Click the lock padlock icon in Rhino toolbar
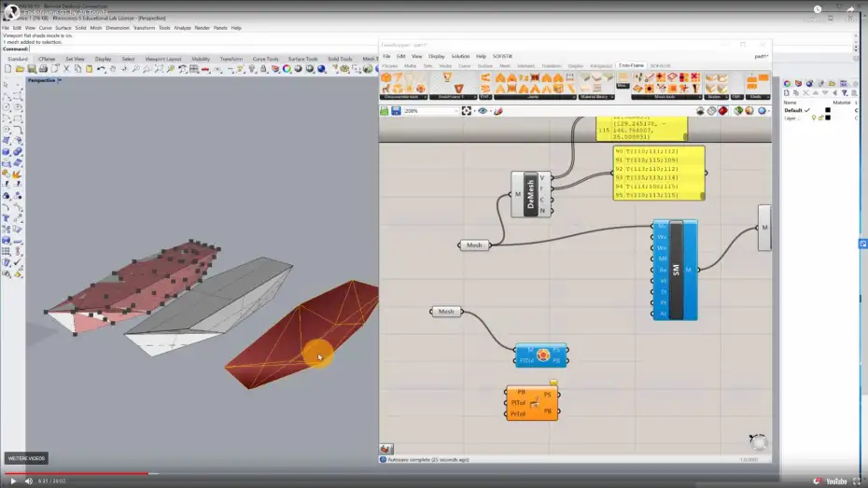The height and width of the screenshot is (488, 868). click(x=263, y=69)
